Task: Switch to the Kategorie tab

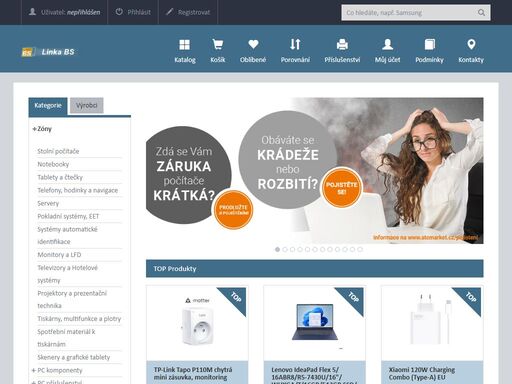Action: coord(48,106)
